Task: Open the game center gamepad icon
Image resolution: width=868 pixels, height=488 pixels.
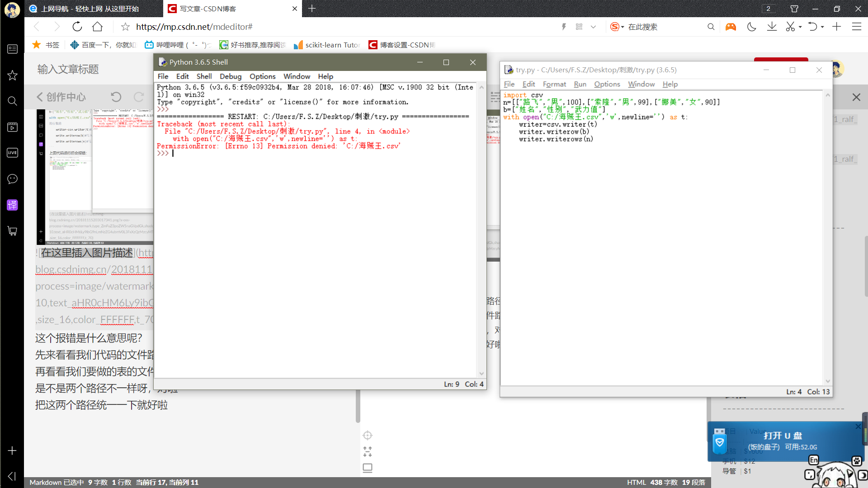Action: 731,27
